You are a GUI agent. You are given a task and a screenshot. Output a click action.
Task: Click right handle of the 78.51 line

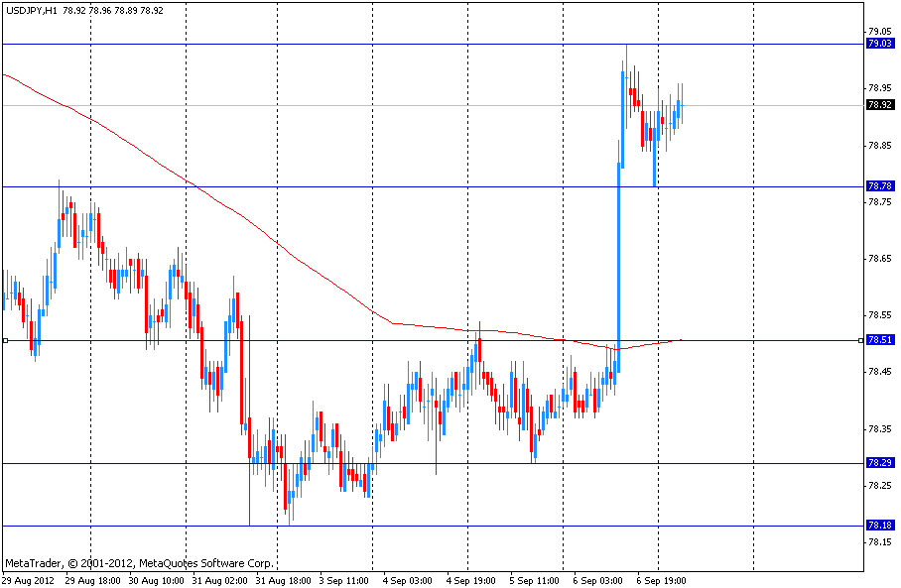coord(860,340)
